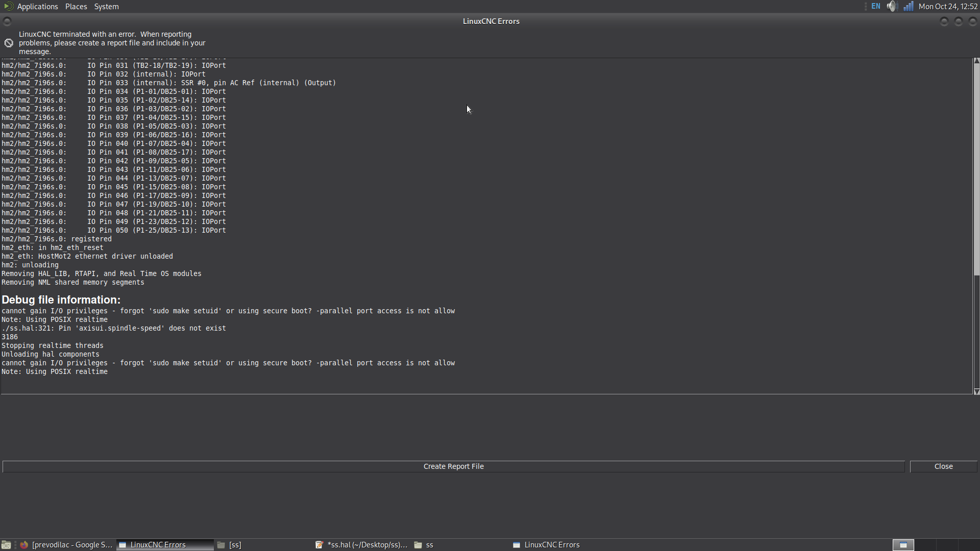Click the error stop icon beside the message
This screenshot has height=551, width=980.
click(9, 43)
